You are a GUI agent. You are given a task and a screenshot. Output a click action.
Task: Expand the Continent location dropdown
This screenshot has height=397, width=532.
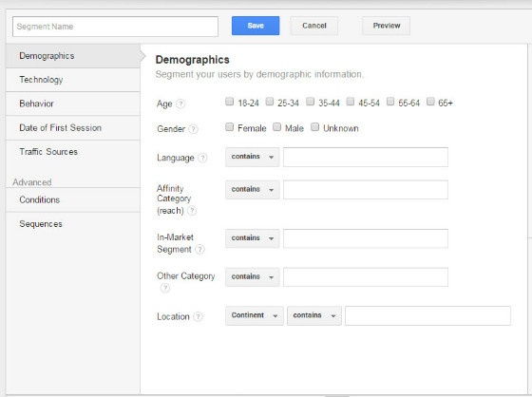coord(255,315)
